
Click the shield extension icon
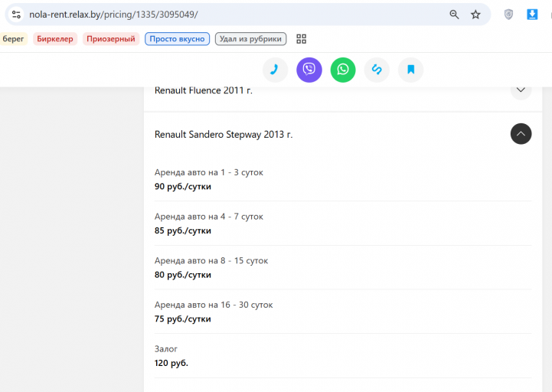pos(508,15)
